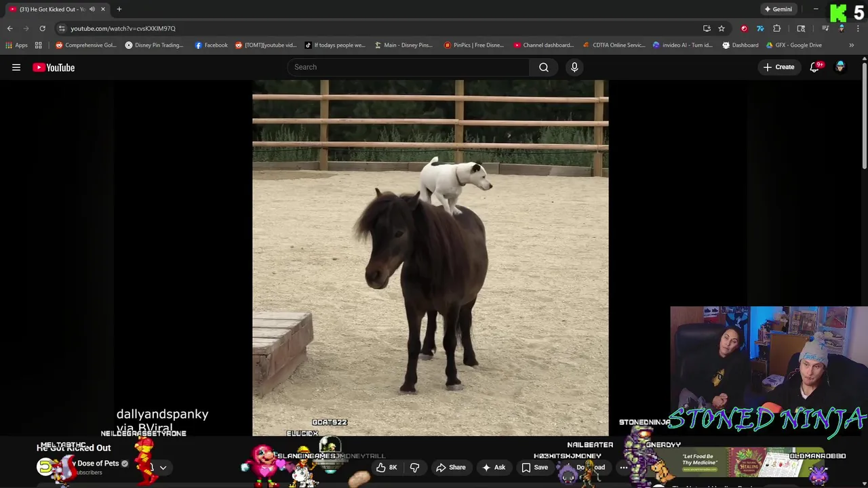Open If todays people we... bookmark
The image size is (868, 488).
(x=335, y=45)
